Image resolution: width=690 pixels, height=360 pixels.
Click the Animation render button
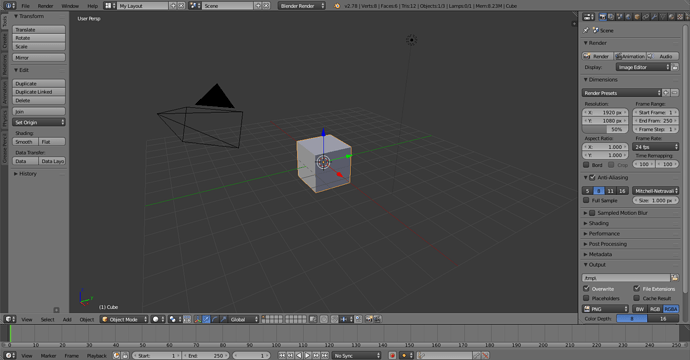[x=630, y=56]
